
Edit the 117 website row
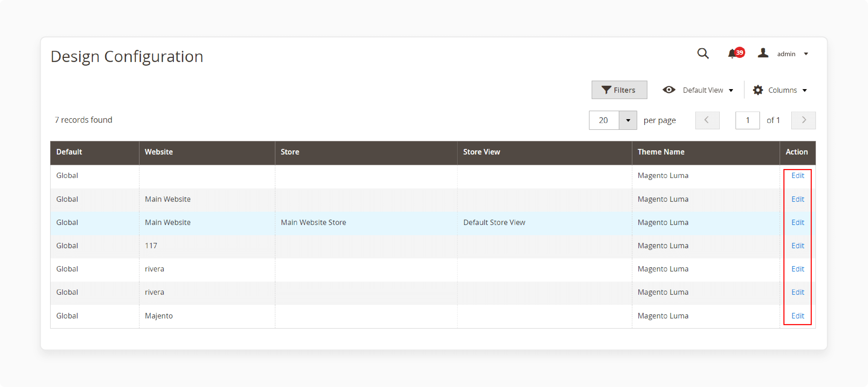(x=798, y=246)
